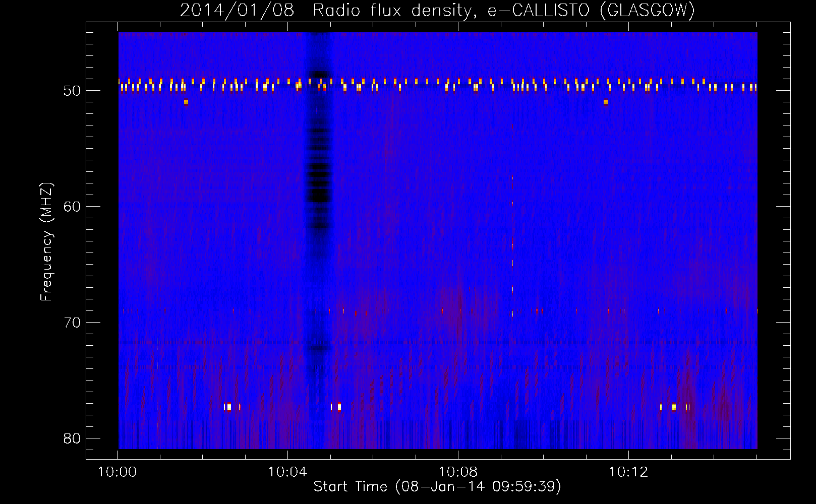Screen dimensions: 816x504
Task: Click the 10:12 time tick label
Action: pos(628,472)
